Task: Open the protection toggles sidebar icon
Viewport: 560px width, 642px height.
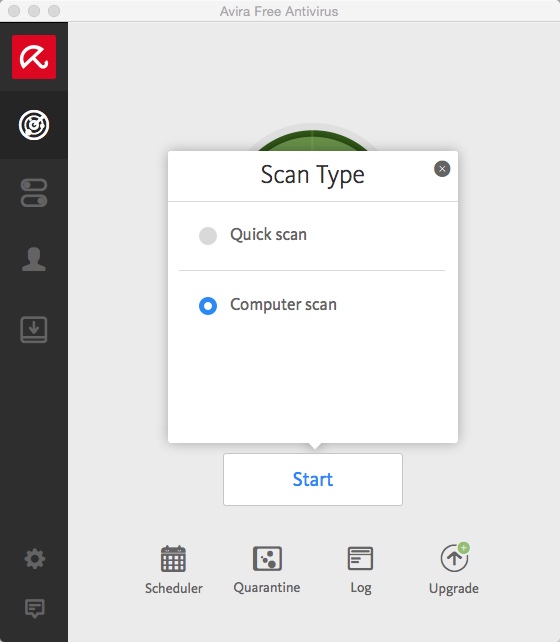Action: pos(34,193)
